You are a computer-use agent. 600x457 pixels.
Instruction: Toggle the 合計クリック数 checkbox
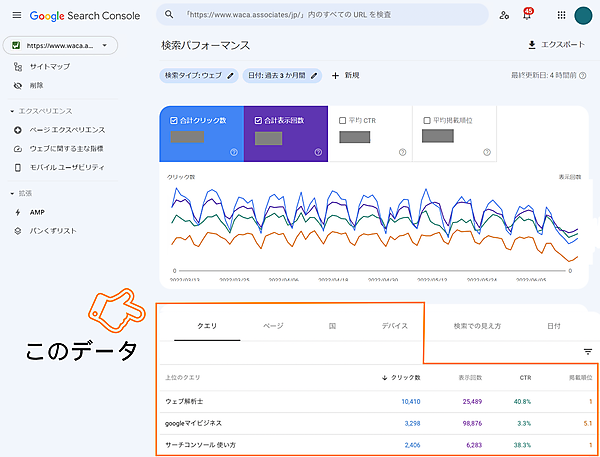(174, 121)
